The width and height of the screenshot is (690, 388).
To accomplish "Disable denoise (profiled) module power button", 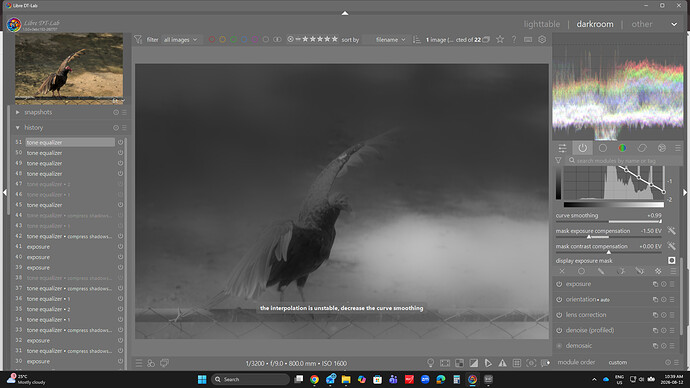I will pyautogui.click(x=559, y=330).
